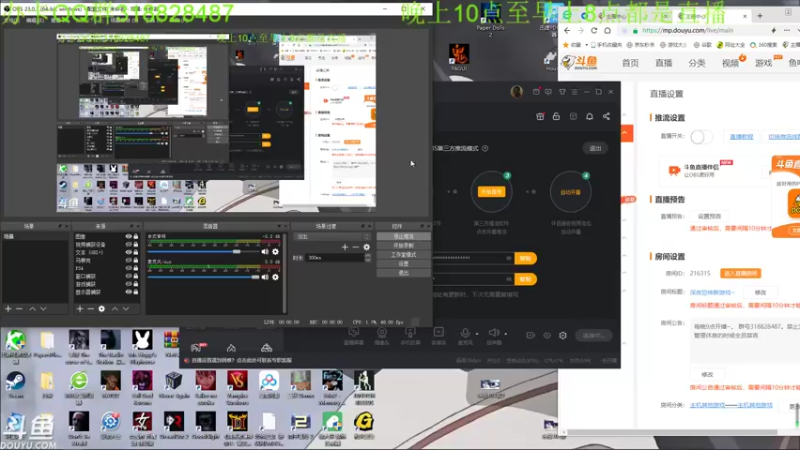Toggle lock on the 游戏捕获 source
The width and height of the screenshot is (800, 450).
tap(136, 284)
